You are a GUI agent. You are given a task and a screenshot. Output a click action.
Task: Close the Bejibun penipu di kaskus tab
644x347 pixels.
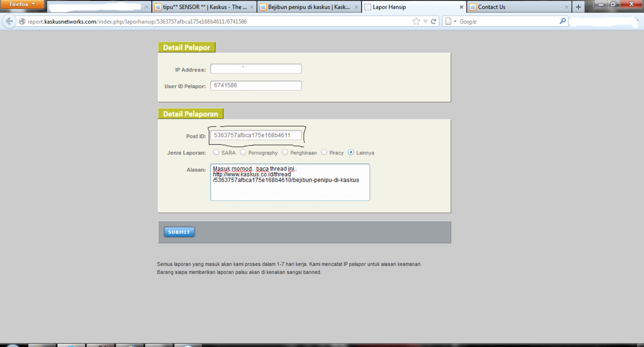(x=356, y=8)
